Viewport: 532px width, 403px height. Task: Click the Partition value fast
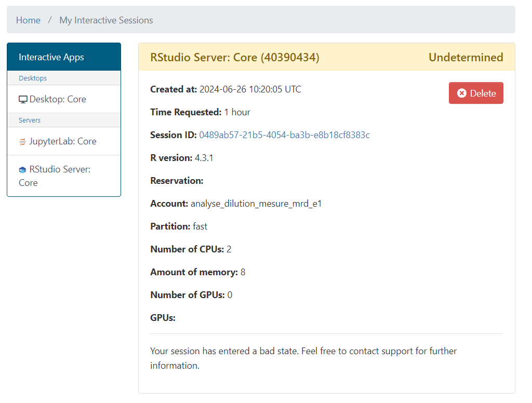pos(200,226)
